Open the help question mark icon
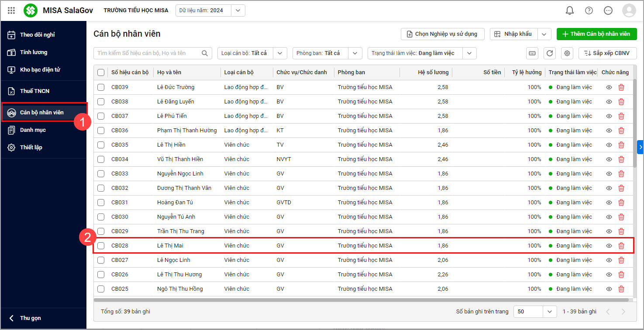 tap(589, 10)
